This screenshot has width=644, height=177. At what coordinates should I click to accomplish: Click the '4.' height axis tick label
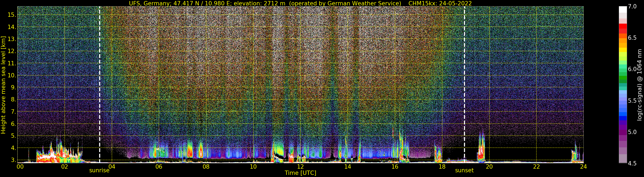coord(13,148)
